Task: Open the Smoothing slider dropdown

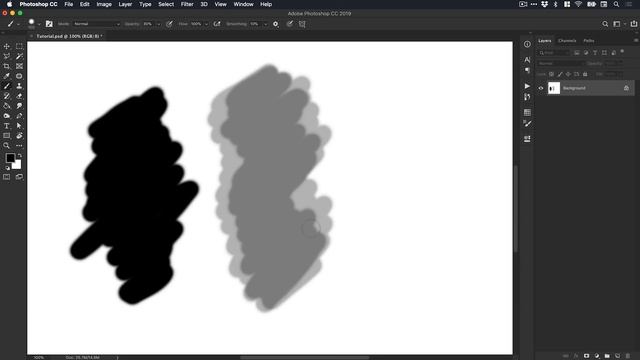Action: tap(265, 24)
